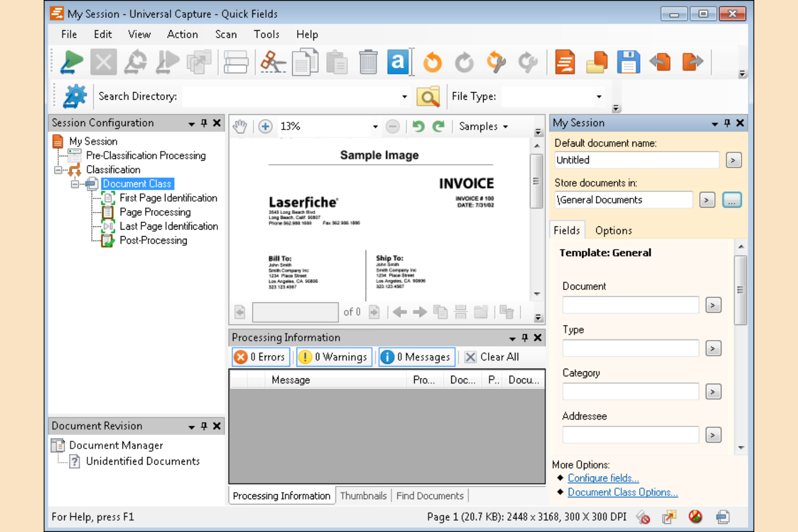Screen dimensions: 798x532
Task: Pin the Session Configuration panel
Action: 203,123
